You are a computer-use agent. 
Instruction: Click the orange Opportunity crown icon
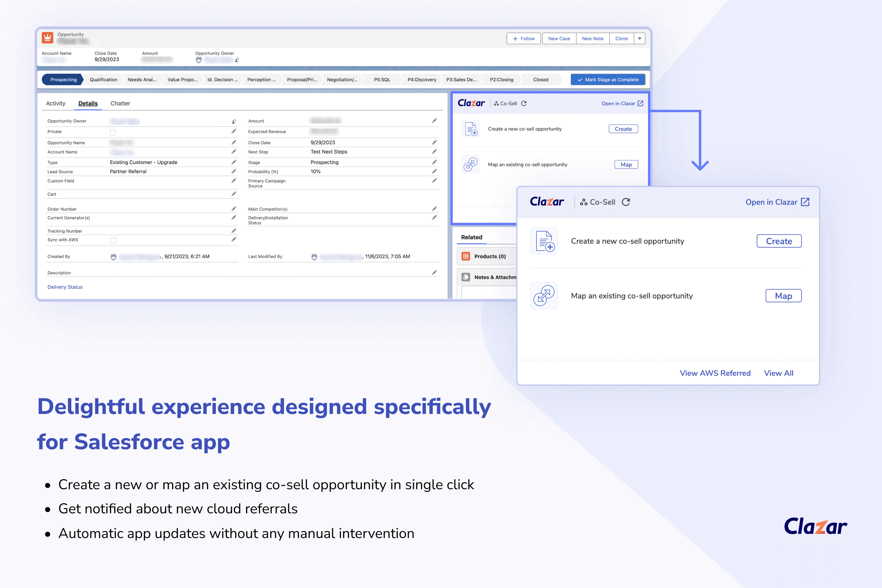coord(47,38)
